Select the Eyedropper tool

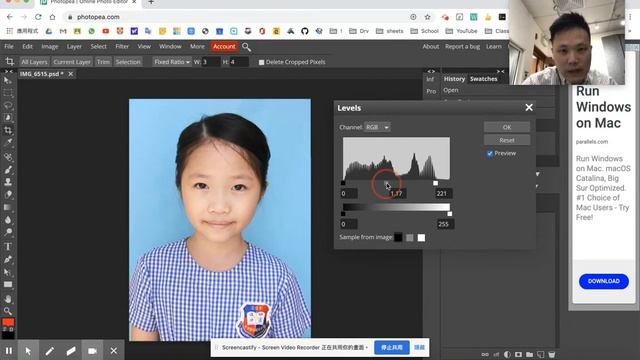tap(7, 143)
